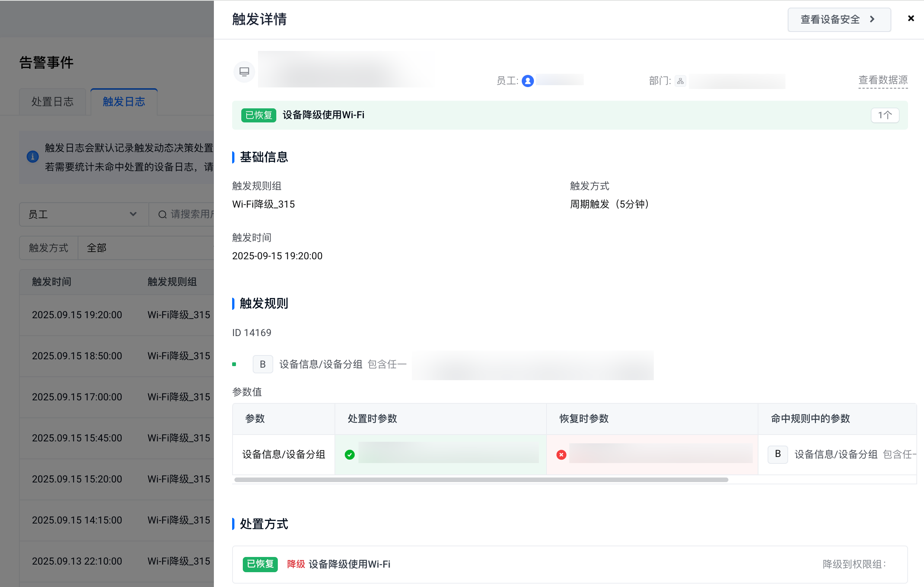Click the red cross icon in 恢复时参数 cell
The height and width of the screenshot is (587, 924).
click(x=561, y=455)
